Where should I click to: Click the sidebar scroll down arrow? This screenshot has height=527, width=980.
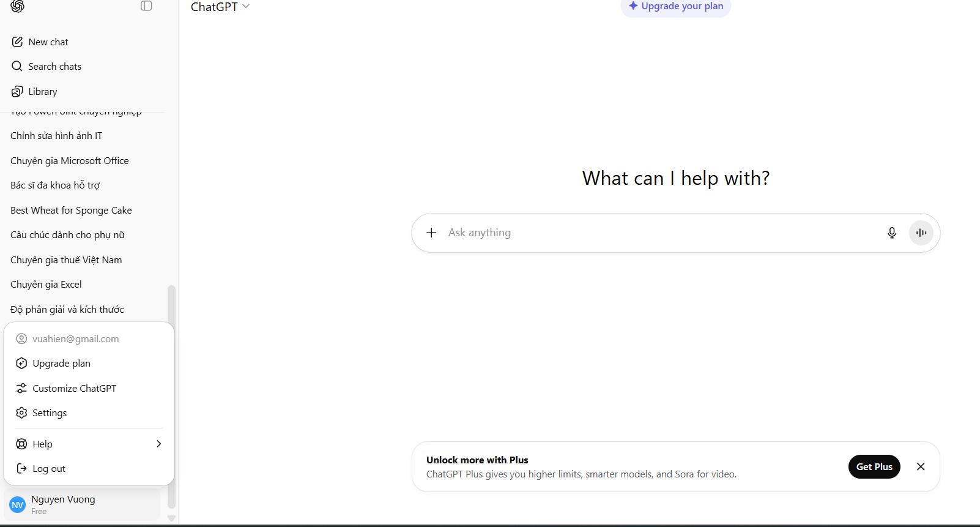coord(171,518)
